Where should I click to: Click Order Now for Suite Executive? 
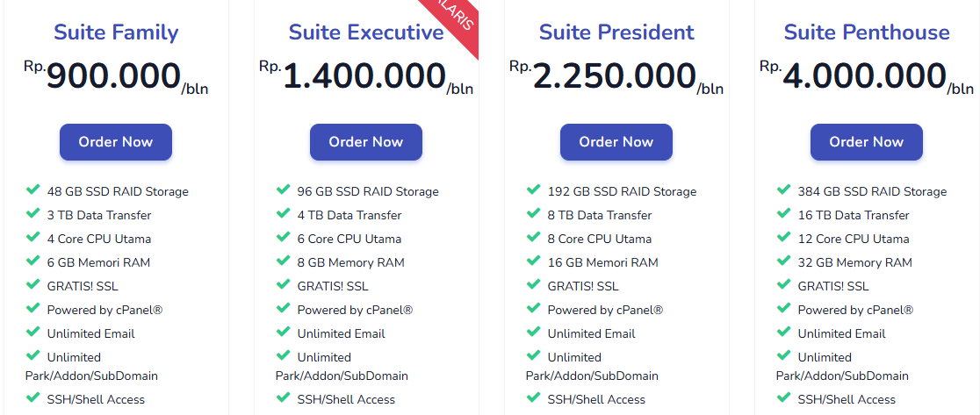[x=366, y=142]
